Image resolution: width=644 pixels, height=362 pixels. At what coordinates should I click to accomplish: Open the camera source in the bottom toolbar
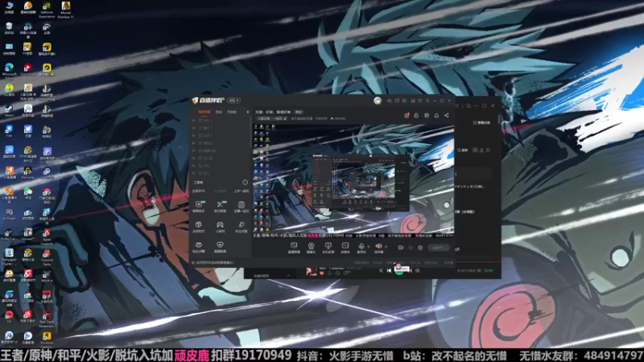(311, 246)
